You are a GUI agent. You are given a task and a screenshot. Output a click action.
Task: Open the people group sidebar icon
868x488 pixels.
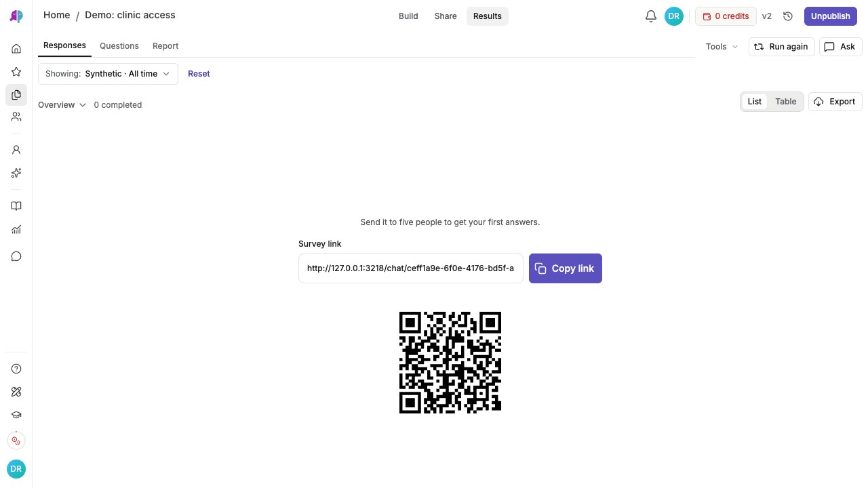(16, 117)
